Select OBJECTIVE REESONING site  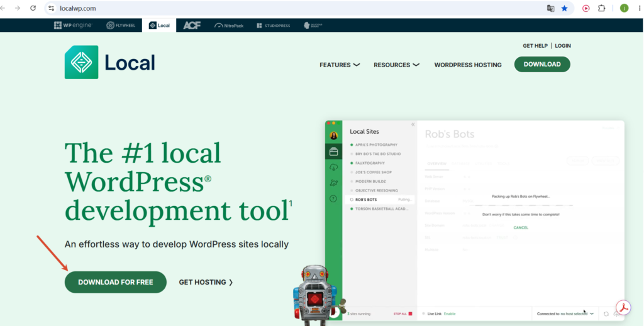(x=378, y=190)
